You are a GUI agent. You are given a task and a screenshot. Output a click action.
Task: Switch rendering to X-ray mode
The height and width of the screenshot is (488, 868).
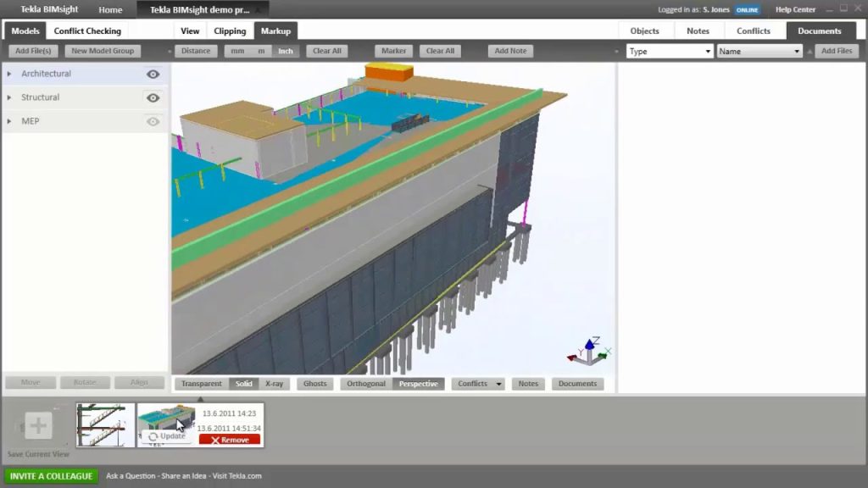[274, 383]
